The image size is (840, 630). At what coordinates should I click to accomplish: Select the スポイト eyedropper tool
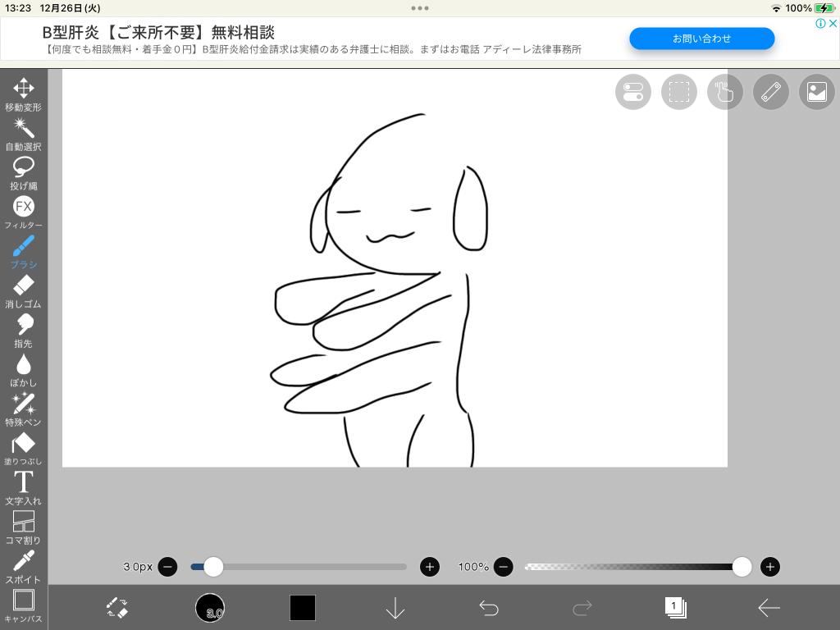pyautogui.click(x=24, y=566)
